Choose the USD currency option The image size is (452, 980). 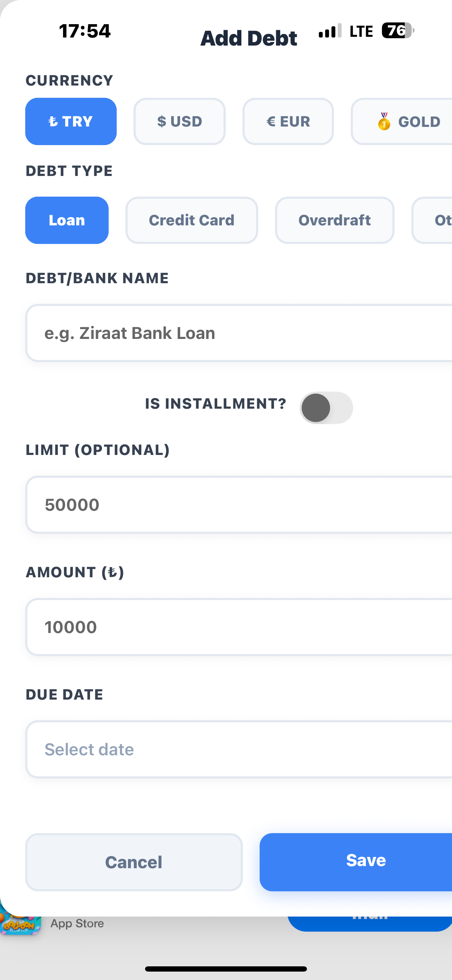[179, 121]
